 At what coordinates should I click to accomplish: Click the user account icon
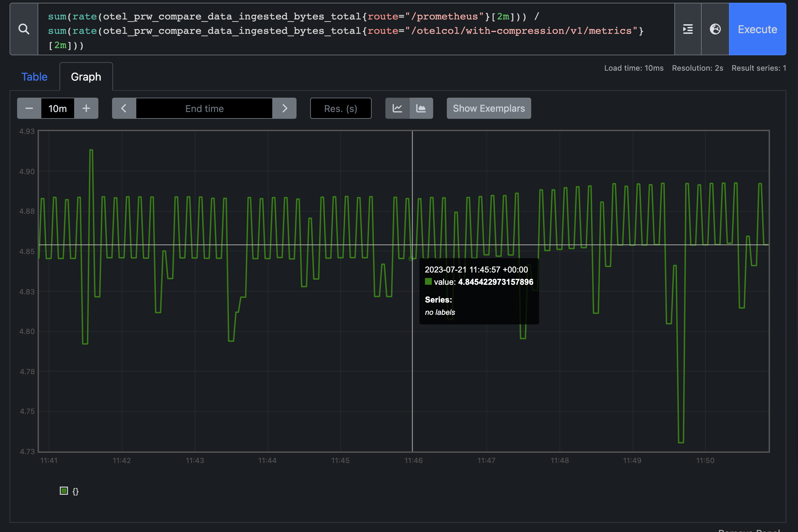[x=715, y=28]
